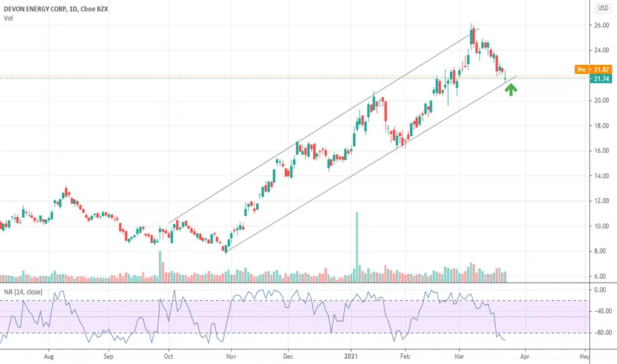Click the tallest volume bar in January
This screenshot has width=617, height=364.
[357, 247]
